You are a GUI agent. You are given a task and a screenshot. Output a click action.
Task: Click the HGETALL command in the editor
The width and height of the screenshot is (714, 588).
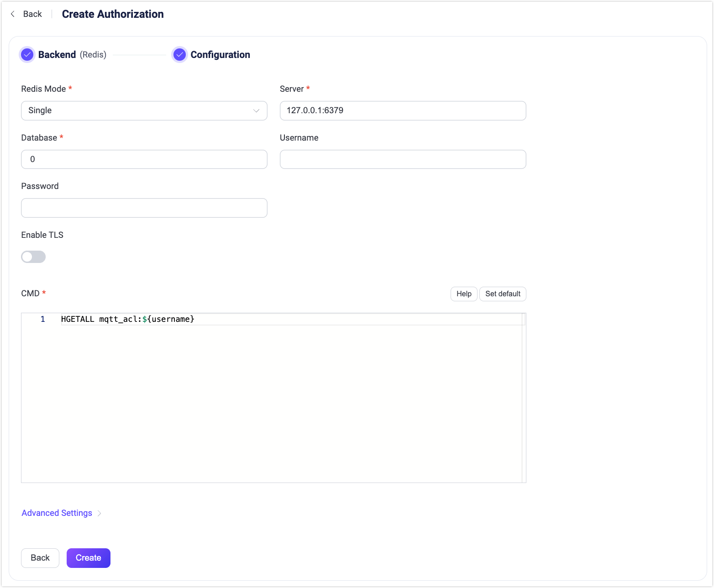pos(78,319)
